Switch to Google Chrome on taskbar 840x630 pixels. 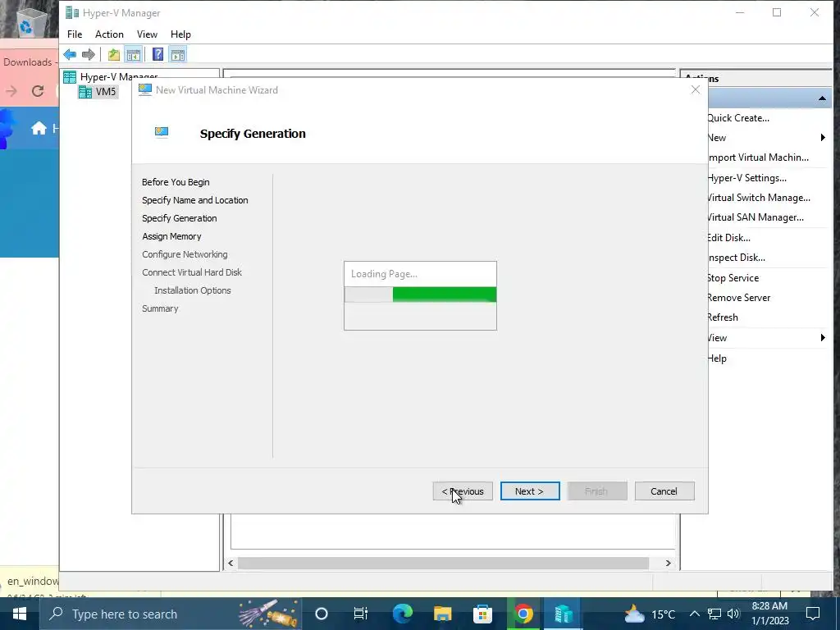(x=523, y=614)
